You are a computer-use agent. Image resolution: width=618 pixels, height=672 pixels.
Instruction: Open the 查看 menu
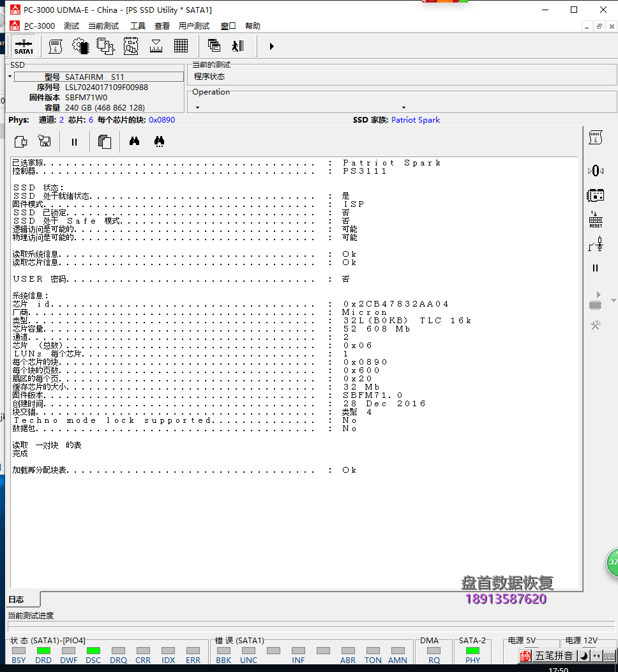click(162, 26)
